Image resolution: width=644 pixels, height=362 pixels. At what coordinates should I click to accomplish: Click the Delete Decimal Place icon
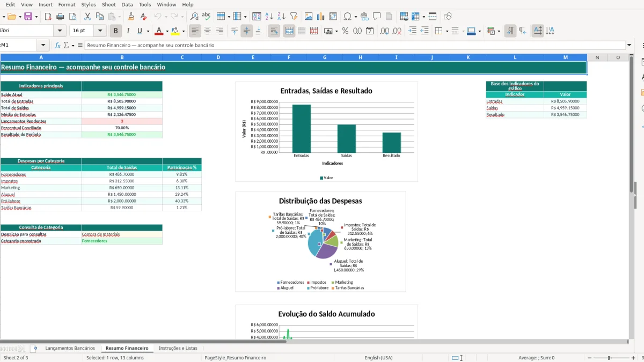tap(397, 31)
